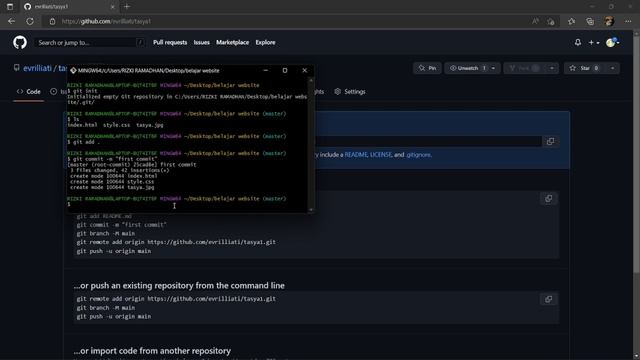
Task: Expand the create new plus dropdown
Action: (x=594, y=42)
